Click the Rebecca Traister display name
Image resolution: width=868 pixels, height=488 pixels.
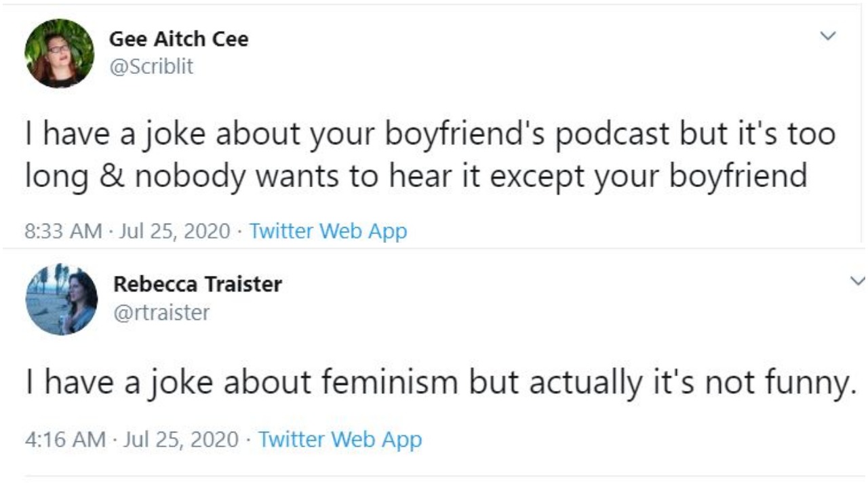point(197,285)
